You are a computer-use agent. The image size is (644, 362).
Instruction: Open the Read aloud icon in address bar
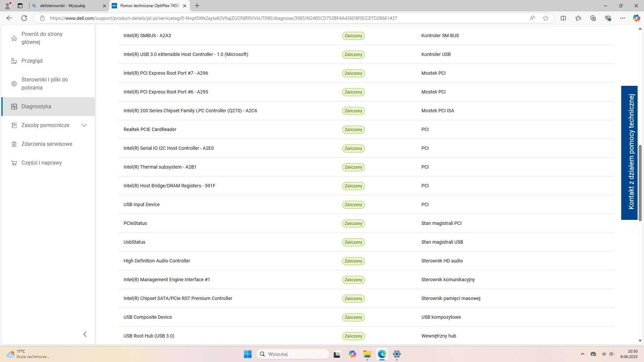[x=532, y=18]
